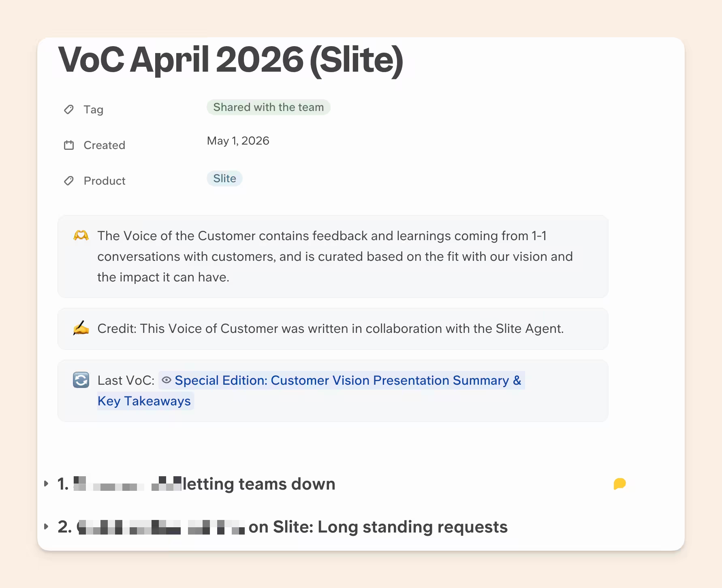
Task: Click the Last VoC: label
Action: click(126, 380)
